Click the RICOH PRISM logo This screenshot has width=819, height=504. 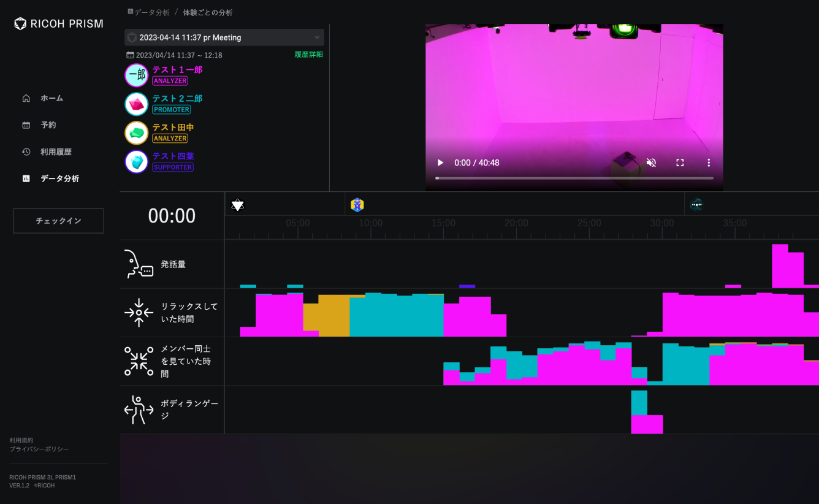pos(59,24)
